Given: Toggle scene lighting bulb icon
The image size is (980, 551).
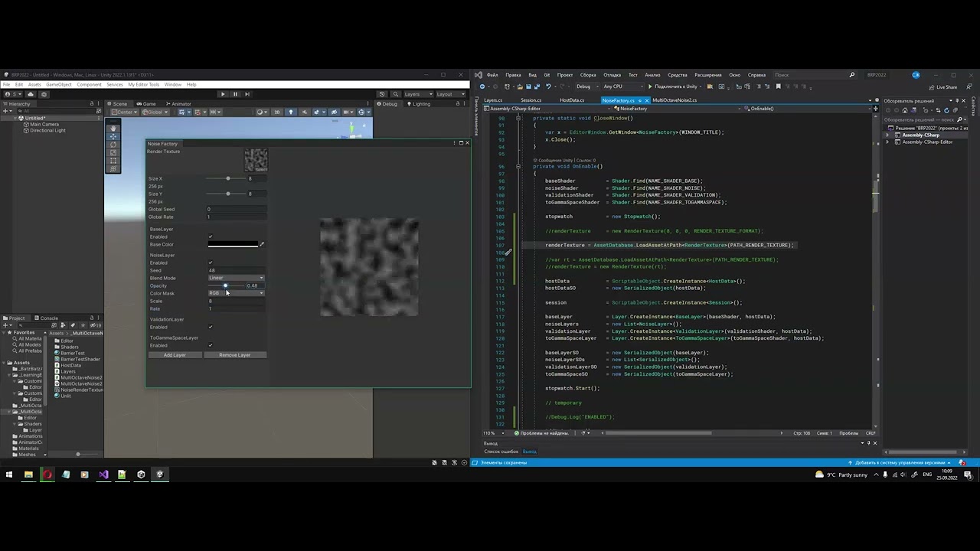Looking at the screenshot, I should 290,112.
